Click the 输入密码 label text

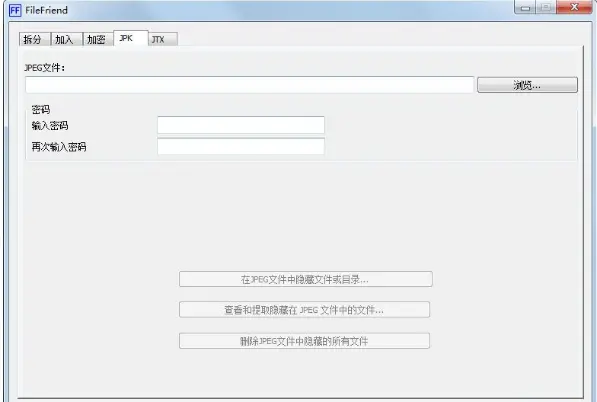[50, 126]
